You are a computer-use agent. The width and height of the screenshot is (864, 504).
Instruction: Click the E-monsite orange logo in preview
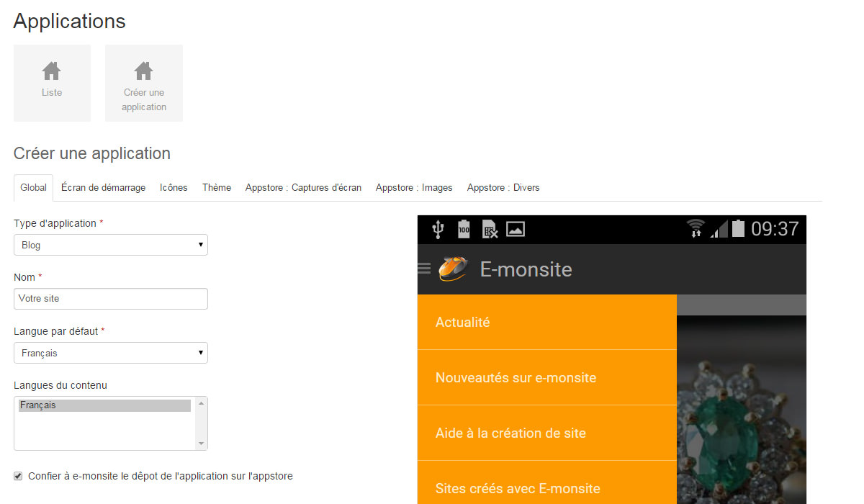(453, 269)
